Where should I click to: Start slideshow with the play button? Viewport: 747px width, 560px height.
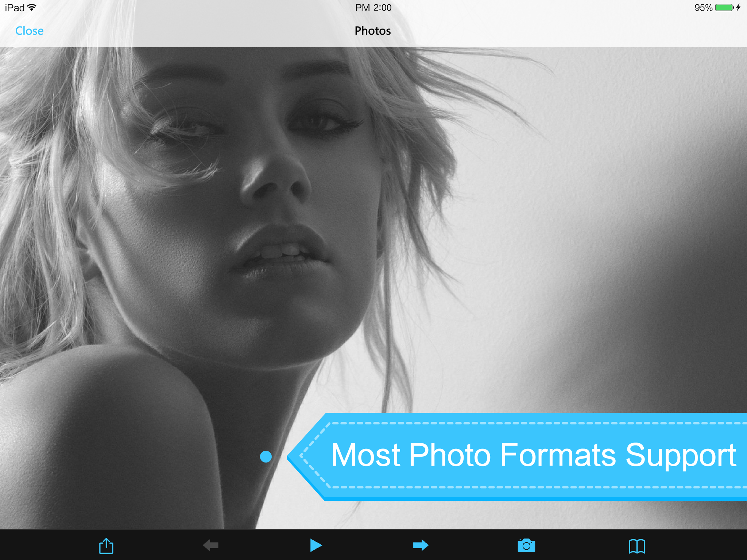(316, 545)
